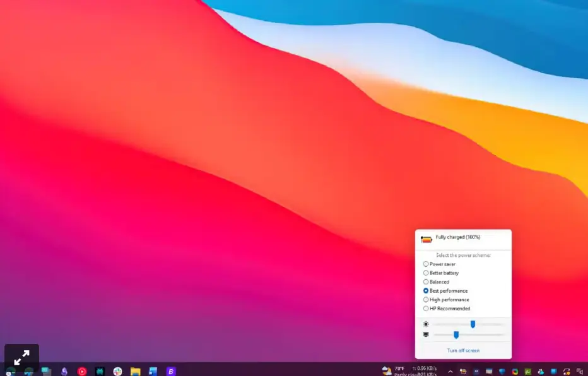Viewport: 588px width, 376px height.
Task: Open the green Excel tray icon
Action: tap(527, 371)
